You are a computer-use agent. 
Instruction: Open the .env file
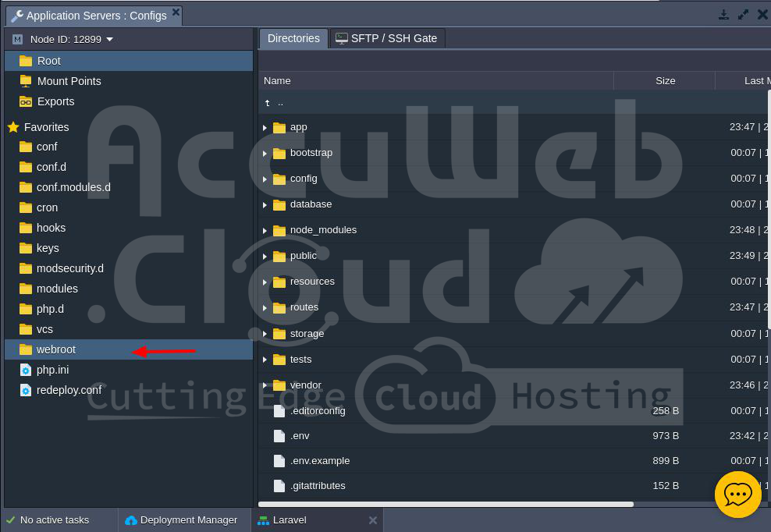point(300,436)
